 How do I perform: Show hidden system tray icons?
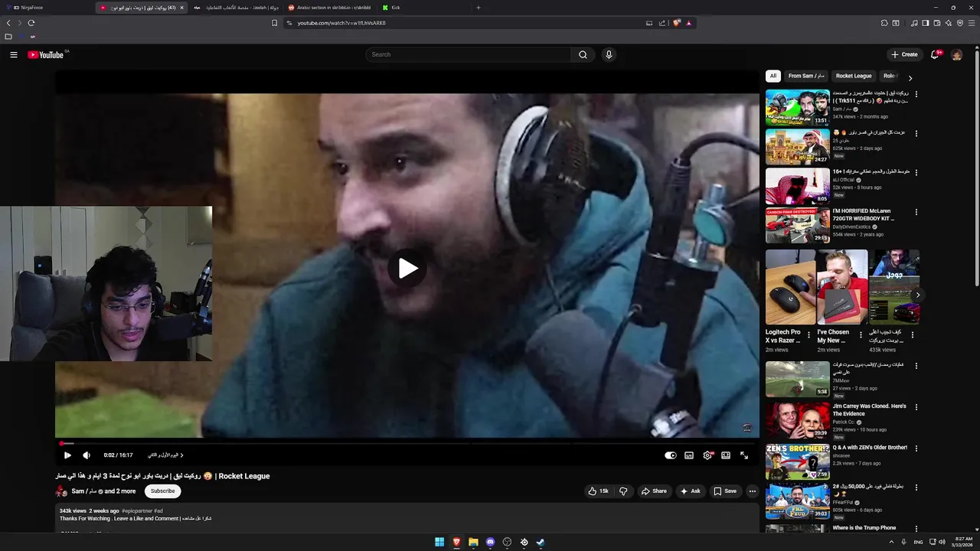[891, 543]
